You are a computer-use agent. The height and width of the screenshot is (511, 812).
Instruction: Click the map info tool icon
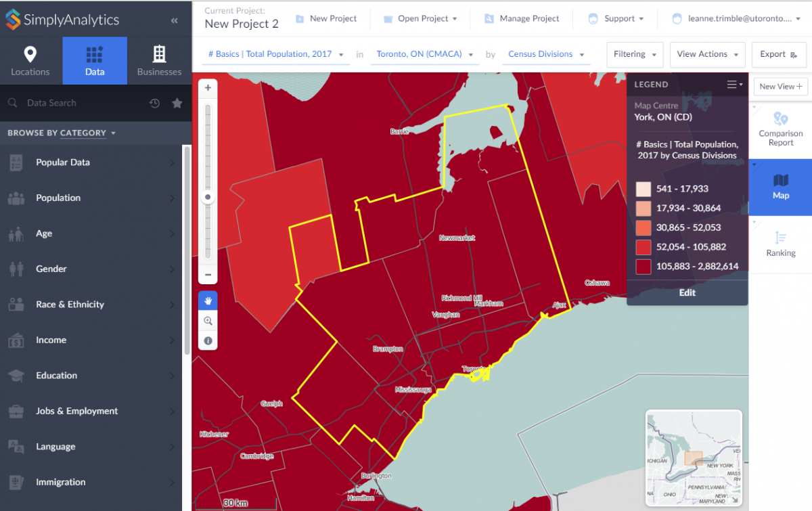[x=208, y=340]
